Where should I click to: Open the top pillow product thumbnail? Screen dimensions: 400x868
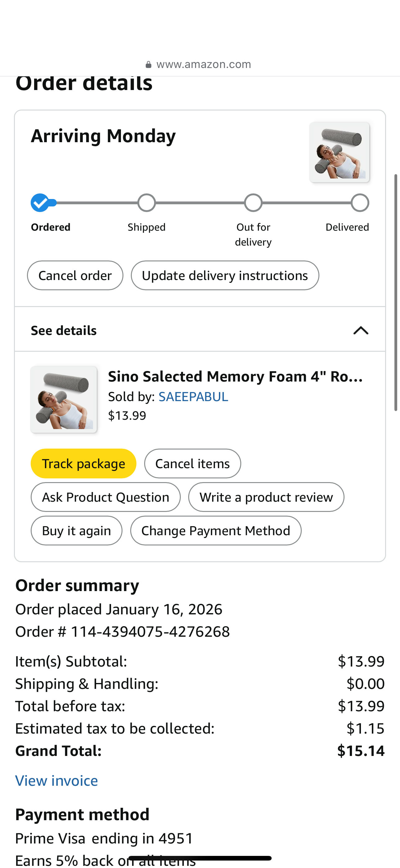pos(340,152)
